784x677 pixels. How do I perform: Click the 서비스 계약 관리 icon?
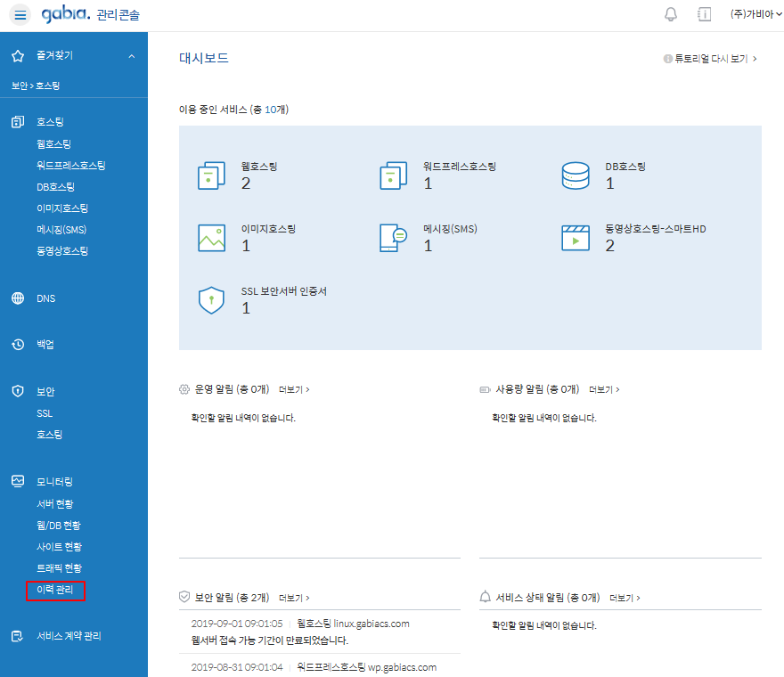click(17, 636)
